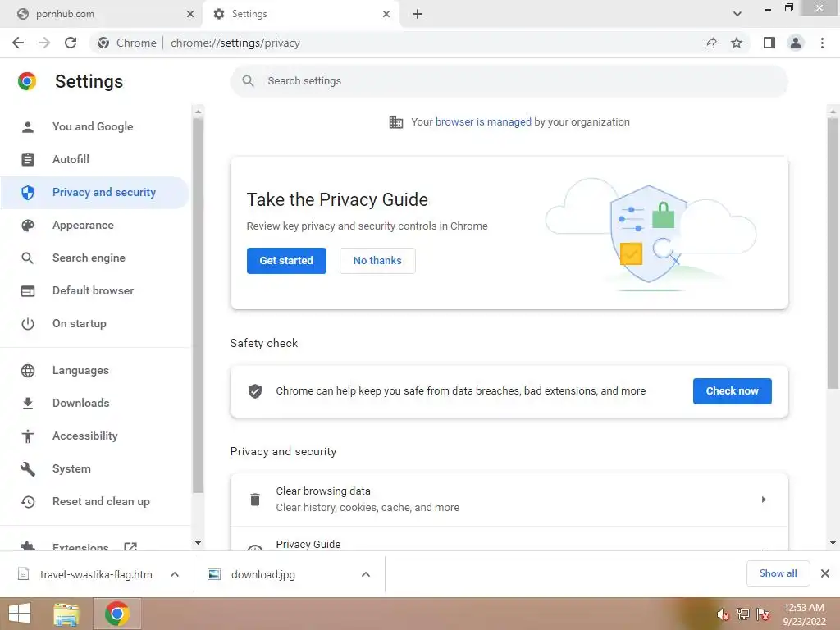Expand options for download.jpg
The image size is (840, 630).
(366, 574)
